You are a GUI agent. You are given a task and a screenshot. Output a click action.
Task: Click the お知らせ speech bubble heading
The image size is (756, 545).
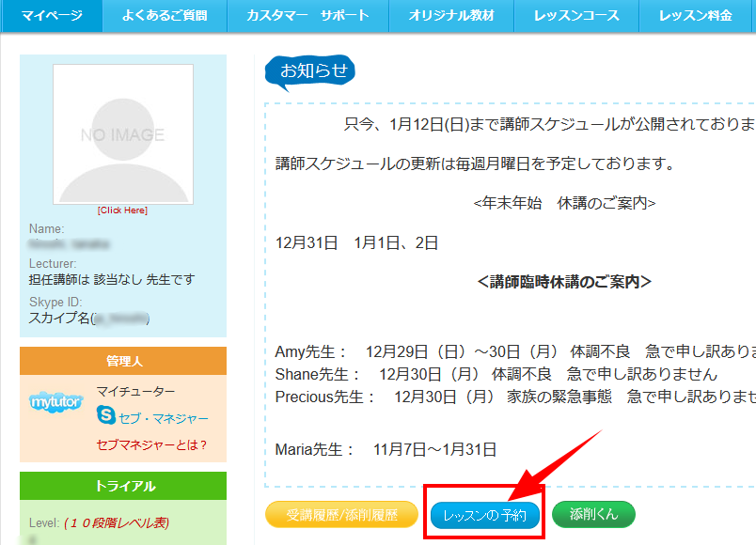pos(310,71)
